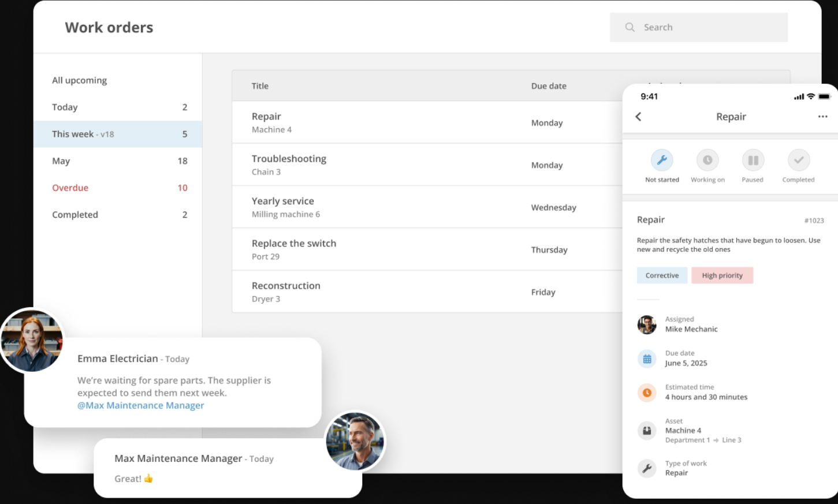Set work order status to Working on
The height and width of the screenshot is (504, 838).
[707, 160]
